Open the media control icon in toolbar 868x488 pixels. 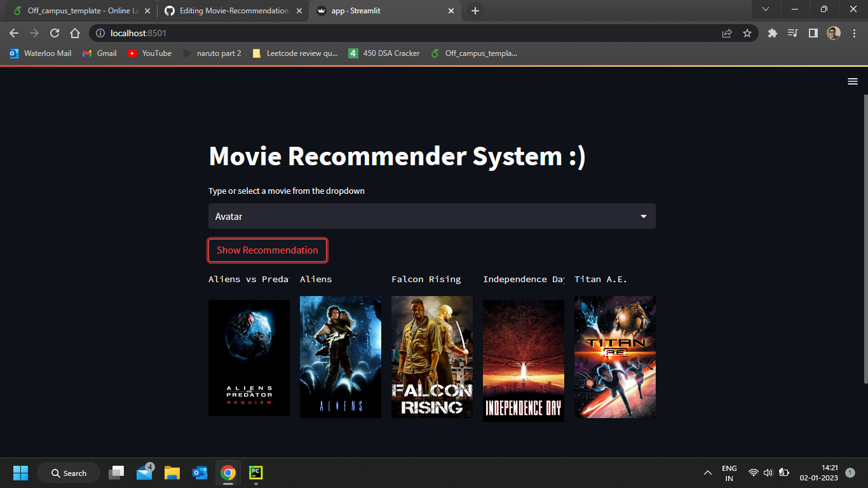point(792,33)
